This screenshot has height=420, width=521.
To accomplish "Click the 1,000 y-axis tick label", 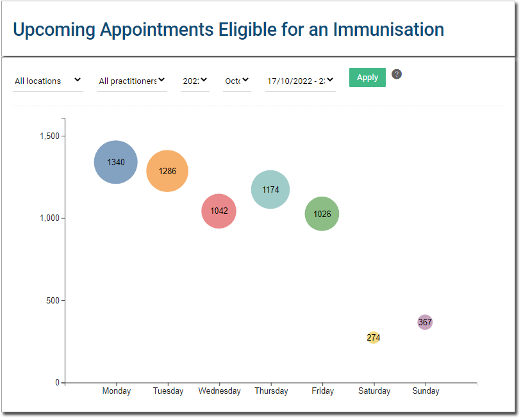I will pos(49,218).
